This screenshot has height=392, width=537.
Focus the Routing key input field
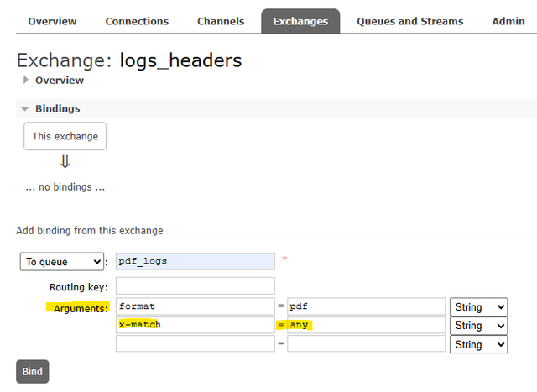[x=195, y=286]
